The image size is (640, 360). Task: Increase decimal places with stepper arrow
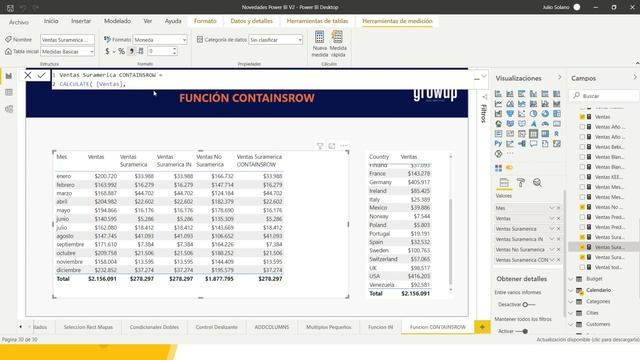175,49
